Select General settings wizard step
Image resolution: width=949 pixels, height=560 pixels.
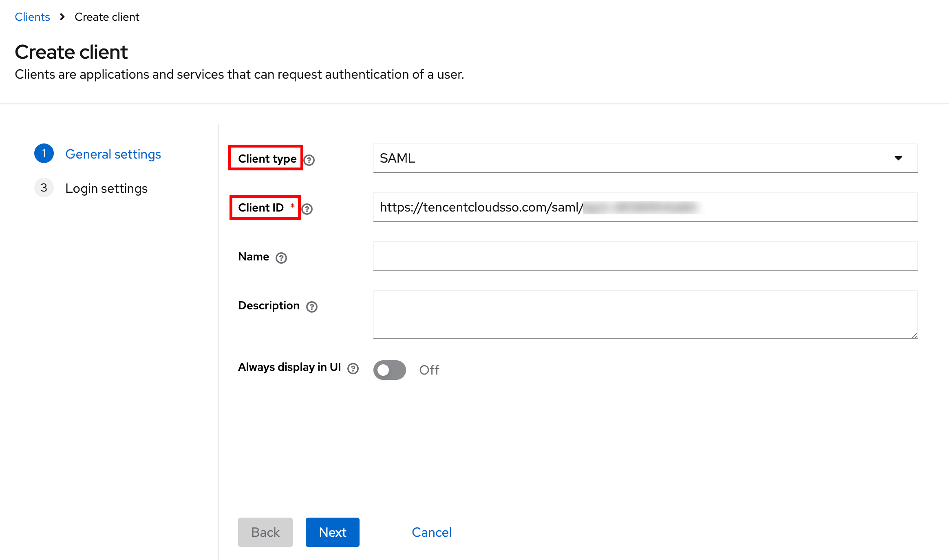click(x=113, y=154)
